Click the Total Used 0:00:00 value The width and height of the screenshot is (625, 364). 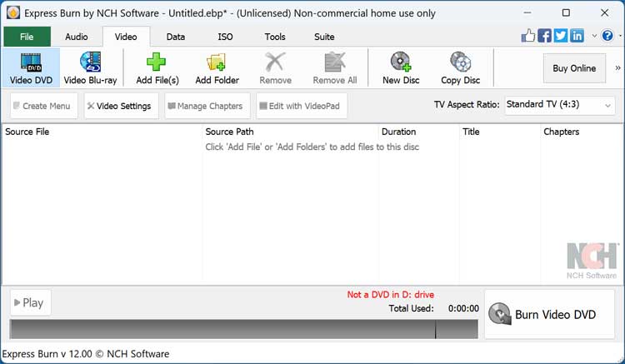coord(463,308)
